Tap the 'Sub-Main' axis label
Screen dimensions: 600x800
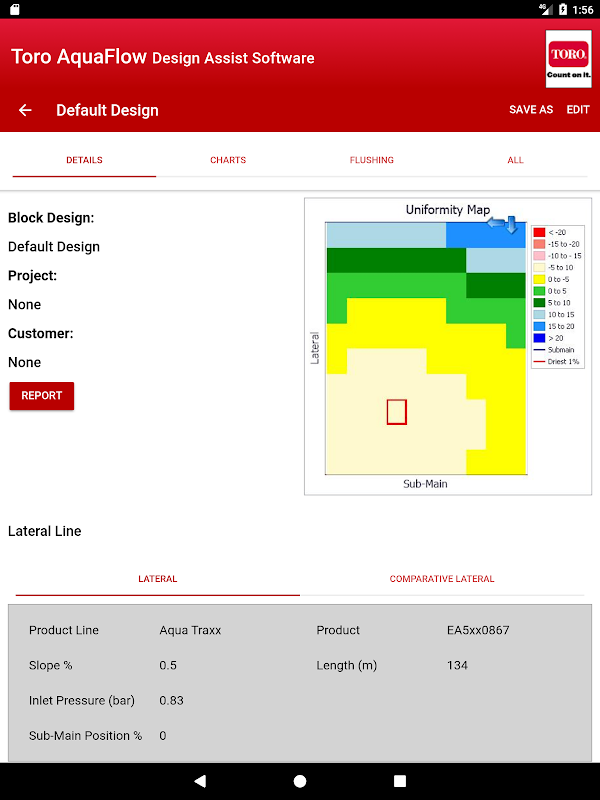425,484
